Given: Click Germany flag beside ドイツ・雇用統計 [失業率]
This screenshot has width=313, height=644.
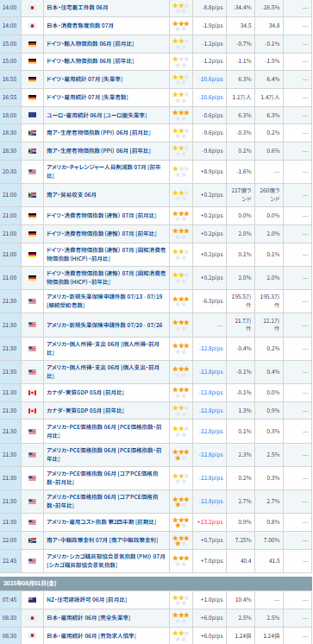Looking at the screenshot, I should point(33,79).
